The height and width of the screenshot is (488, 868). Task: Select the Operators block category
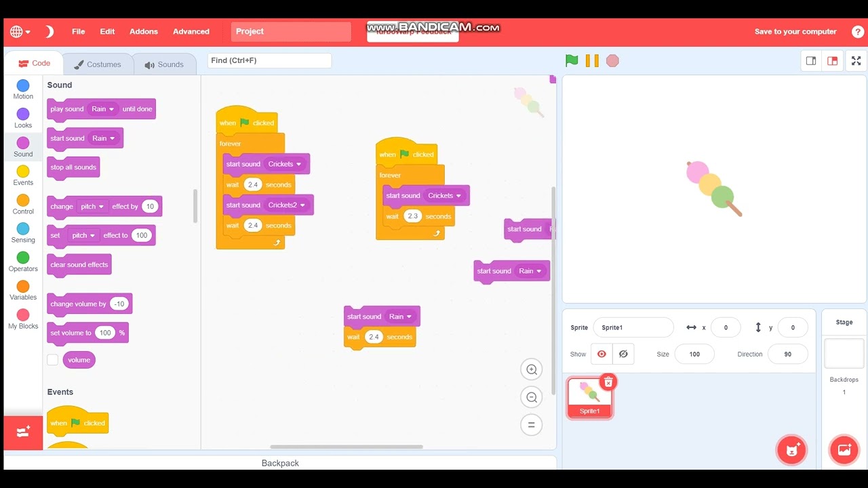point(23,262)
